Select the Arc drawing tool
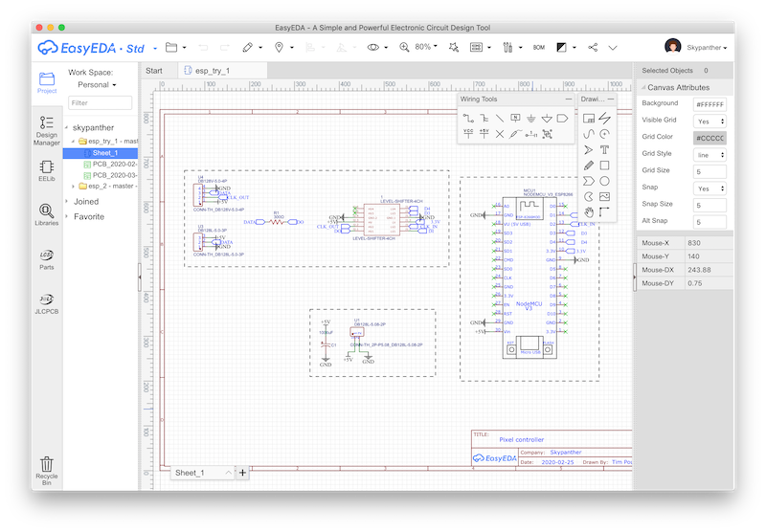 tap(604, 134)
